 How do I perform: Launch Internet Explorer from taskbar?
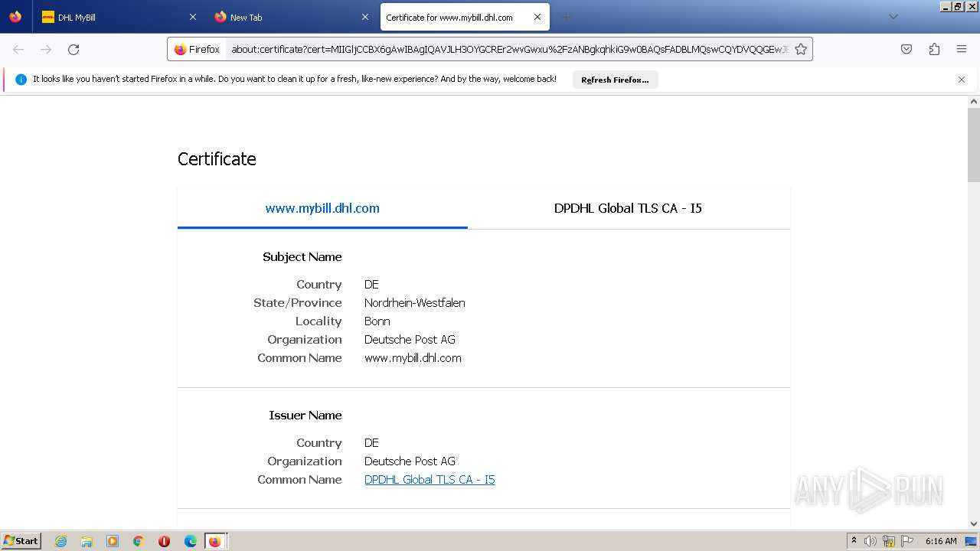61,541
